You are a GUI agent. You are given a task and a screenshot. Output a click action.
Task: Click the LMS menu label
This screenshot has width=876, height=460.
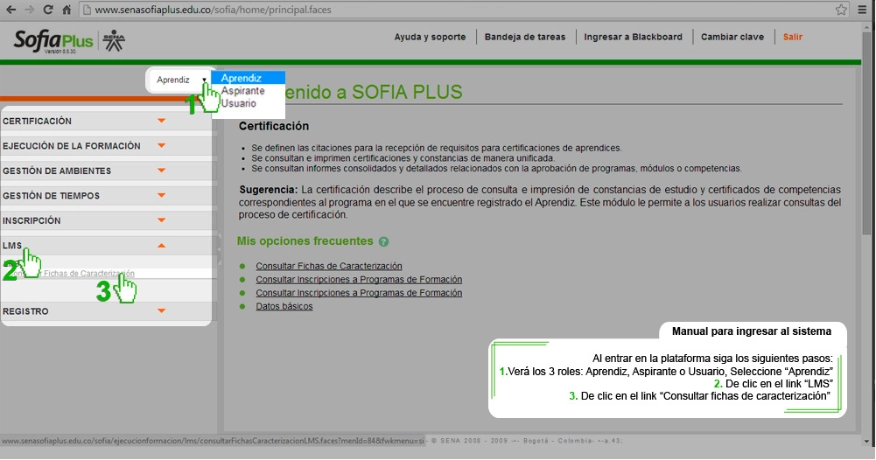(12, 245)
